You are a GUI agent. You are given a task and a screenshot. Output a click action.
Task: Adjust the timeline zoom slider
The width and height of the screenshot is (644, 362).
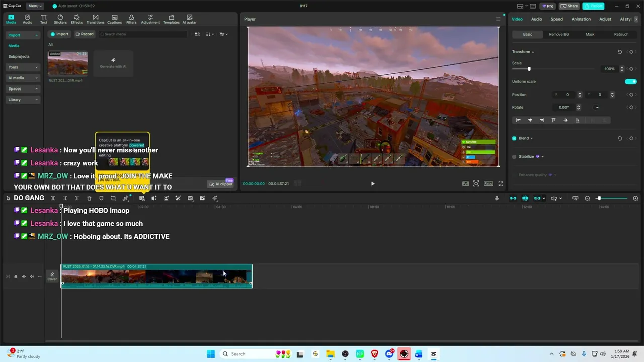tap(599, 198)
